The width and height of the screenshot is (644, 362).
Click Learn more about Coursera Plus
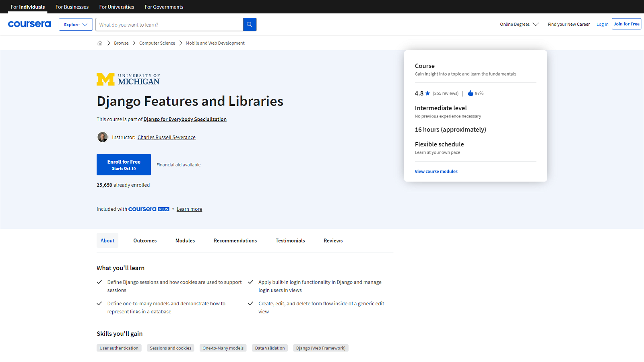(x=190, y=209)
